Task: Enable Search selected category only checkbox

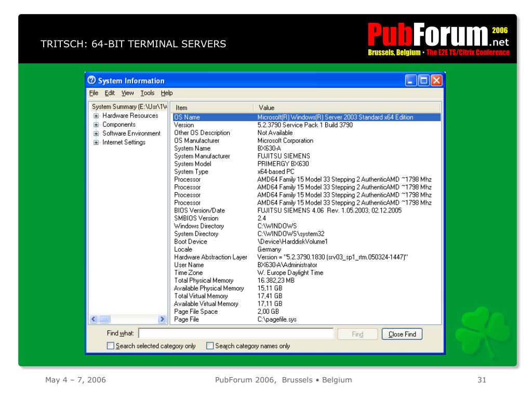Action: click(x=110, y=345)
